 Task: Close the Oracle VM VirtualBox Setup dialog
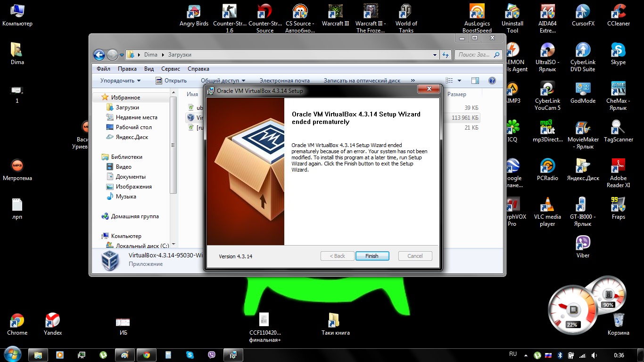click(x=429, y=90)
